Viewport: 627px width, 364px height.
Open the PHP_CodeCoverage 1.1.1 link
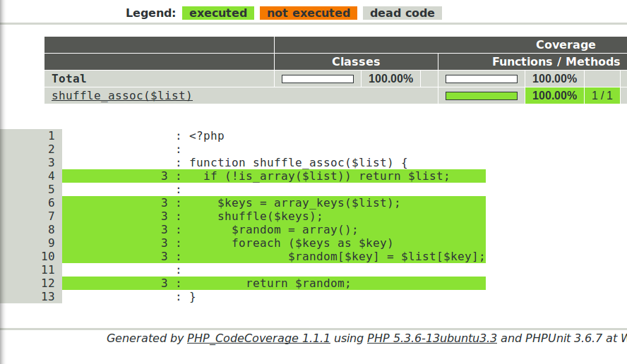click(x=258, y=338)
